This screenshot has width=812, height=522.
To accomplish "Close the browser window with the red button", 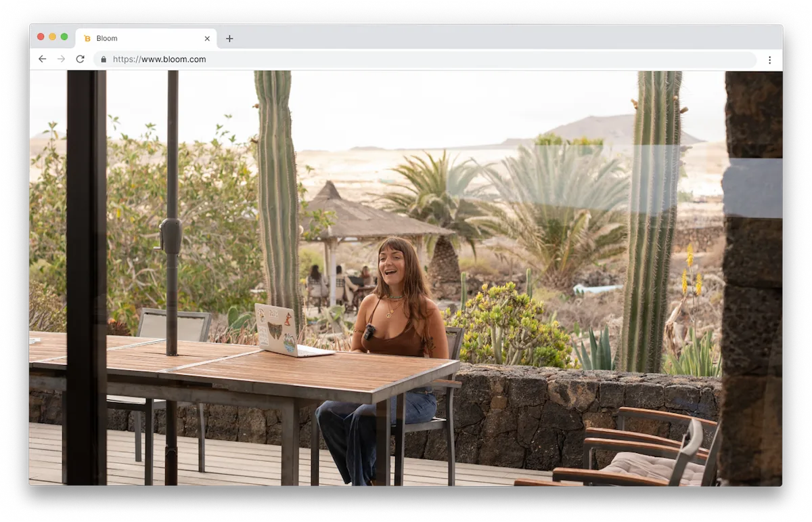I will tap(41, 37).
